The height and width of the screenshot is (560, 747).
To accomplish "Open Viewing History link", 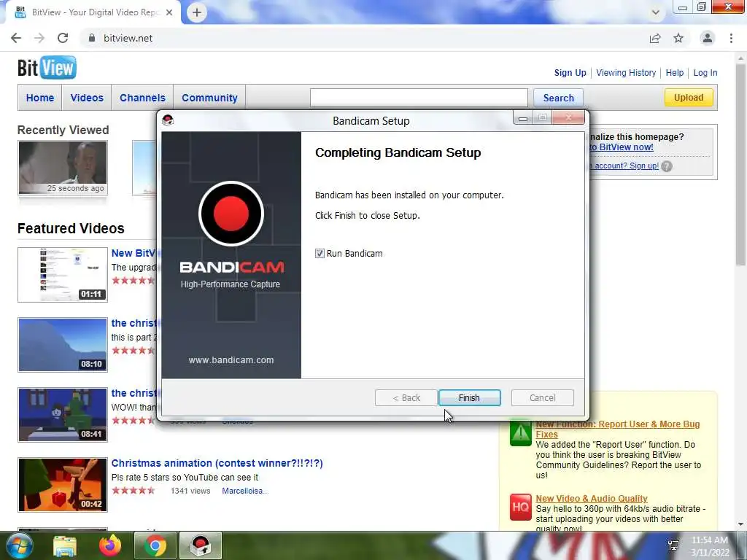I will [x=626, y=73].
